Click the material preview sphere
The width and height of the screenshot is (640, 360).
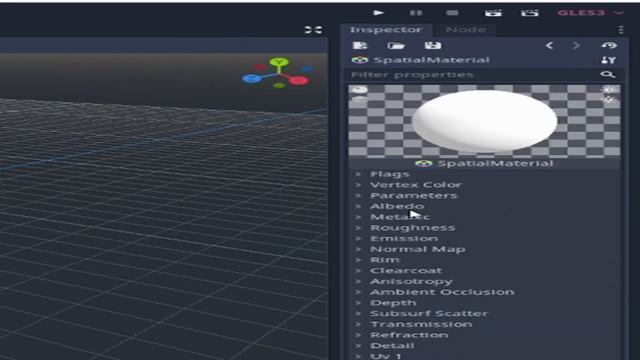coord(484,121)
